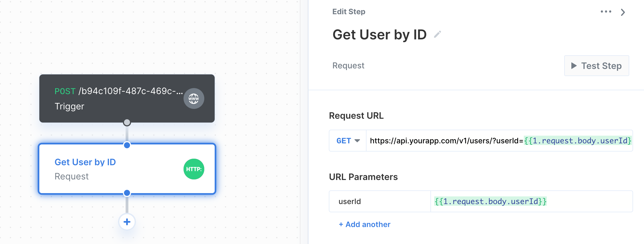Click the top connector of Get User node
The width and height of the screenshot is (644, 244).
[127, 145]
